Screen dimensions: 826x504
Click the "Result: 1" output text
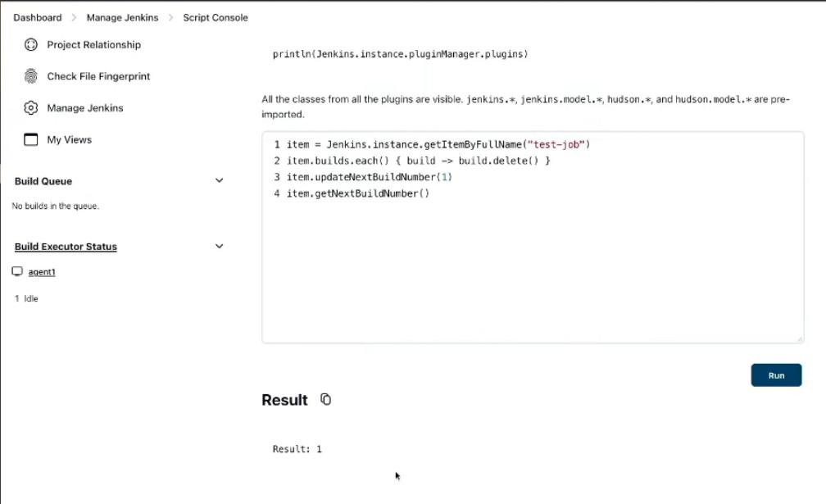297,449
